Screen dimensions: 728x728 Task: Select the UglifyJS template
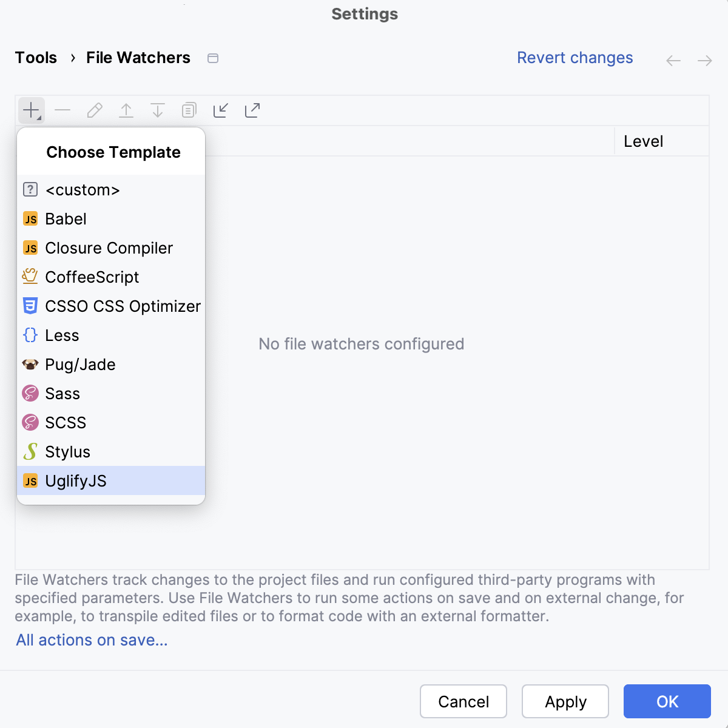click(x=76, y=480)
